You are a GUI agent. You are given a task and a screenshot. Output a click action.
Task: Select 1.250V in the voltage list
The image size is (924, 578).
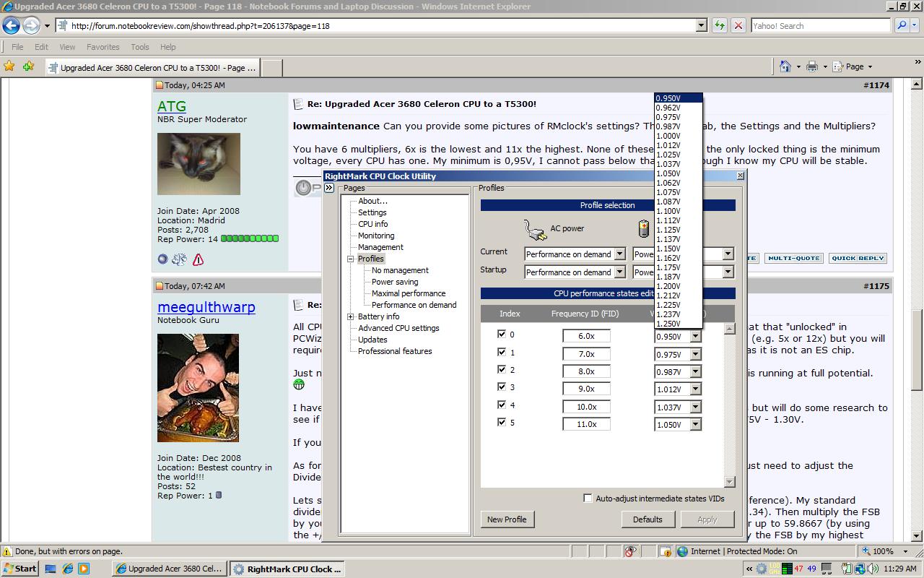(679, 324)
